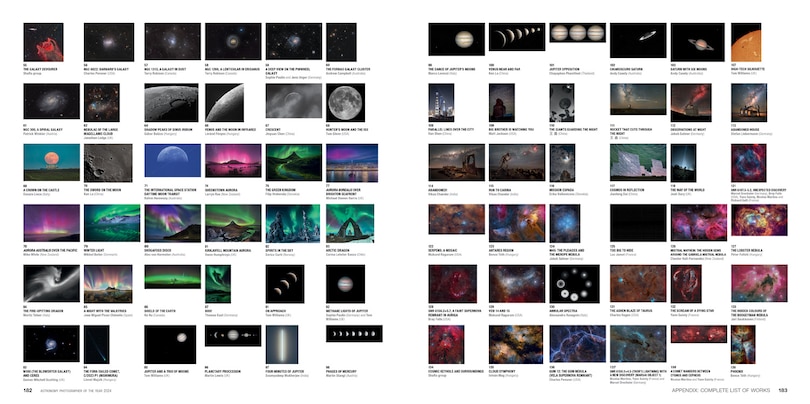Select The Fornax Galaxy Cluster thumbnail
The image size is (810, 404).
click(x=341, y=42)
